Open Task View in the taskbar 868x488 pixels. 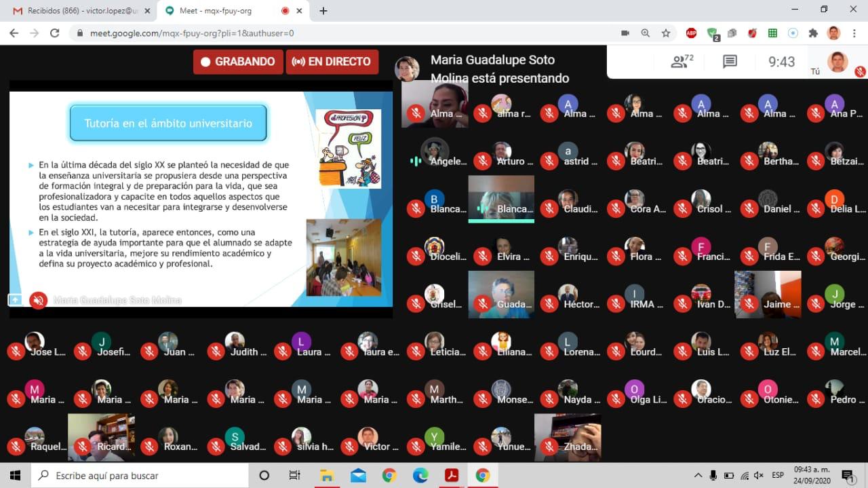[x=295, y=475]
